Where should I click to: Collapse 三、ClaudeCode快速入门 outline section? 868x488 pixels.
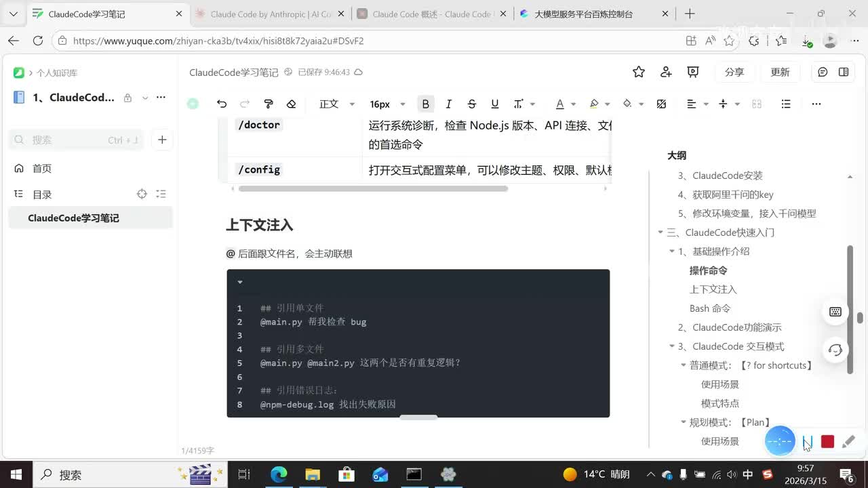(x=660, y=232)
